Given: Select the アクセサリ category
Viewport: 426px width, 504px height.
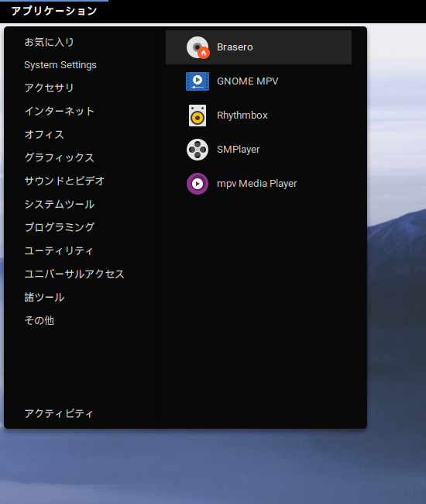Looking at the screenshot, I should click(x=49, y=88).
